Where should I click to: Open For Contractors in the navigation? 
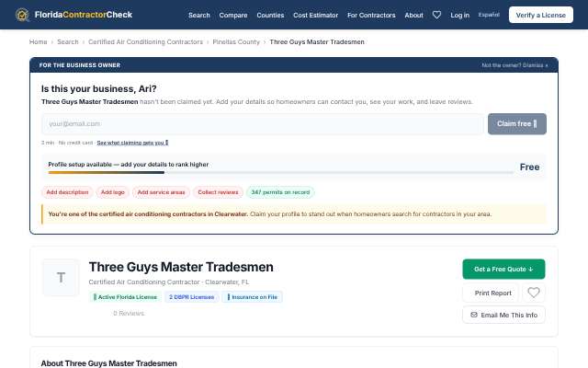[x=371, y=15]
